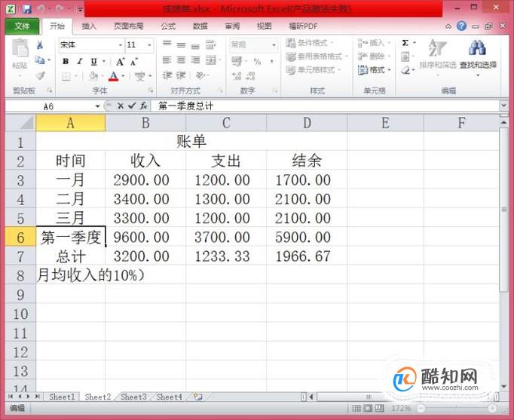Click the Paste 粘贴 clipboard icon
514x420 pixels.
coord(20,49)
